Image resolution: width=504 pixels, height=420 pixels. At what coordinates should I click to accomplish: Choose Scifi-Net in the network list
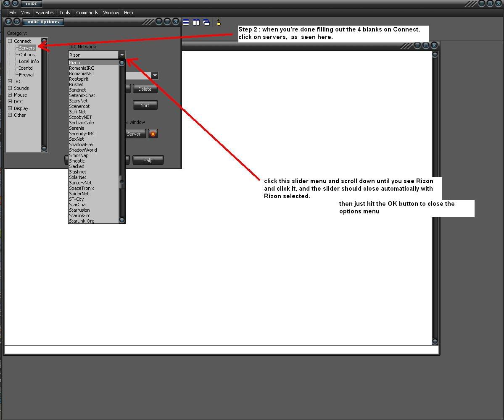(x=94, y=112)
